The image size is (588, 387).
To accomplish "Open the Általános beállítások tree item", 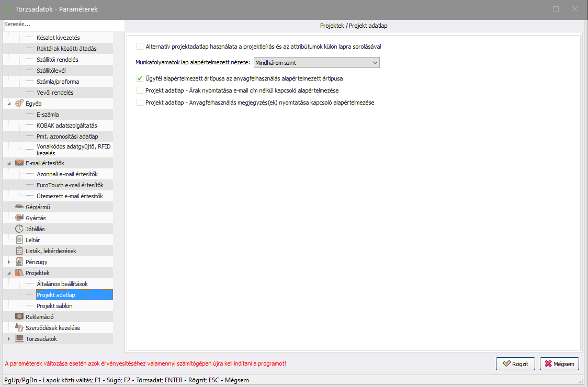I will (x=62, y=284).
